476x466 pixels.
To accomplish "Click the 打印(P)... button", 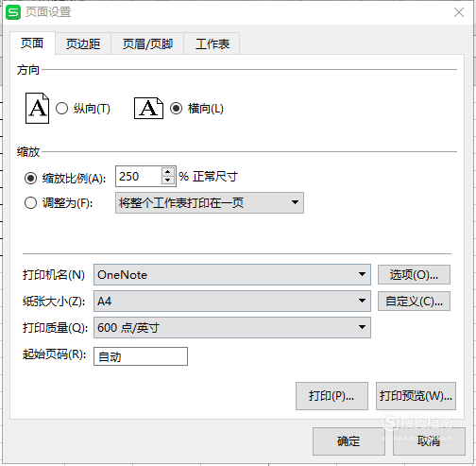I will tap(331, 396).
